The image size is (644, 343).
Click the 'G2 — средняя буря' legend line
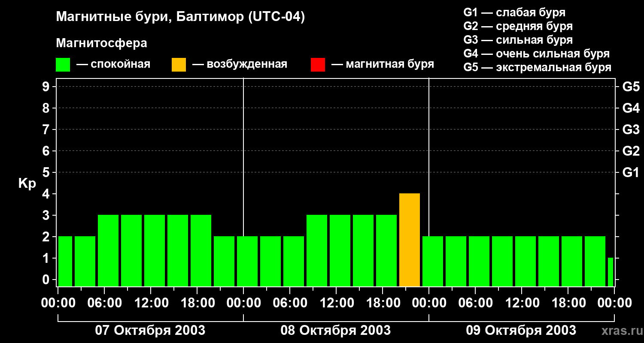pyautogui.click(x=518, y=26)
